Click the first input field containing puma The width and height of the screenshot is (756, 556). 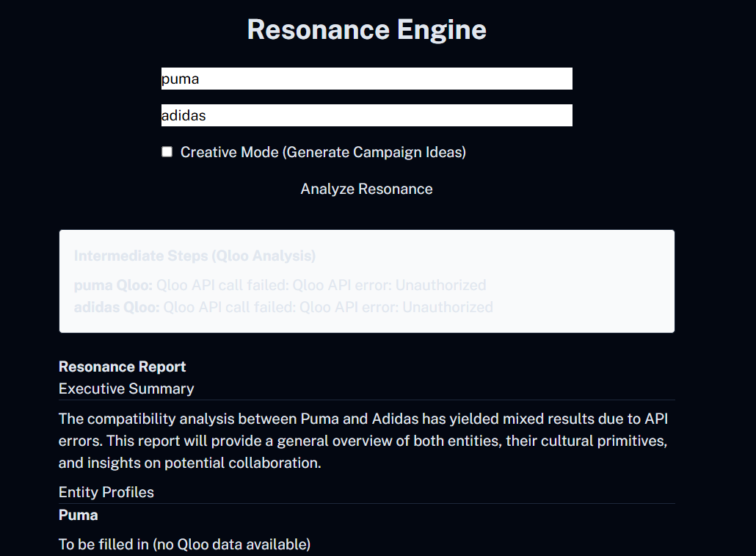click(366, 79)
